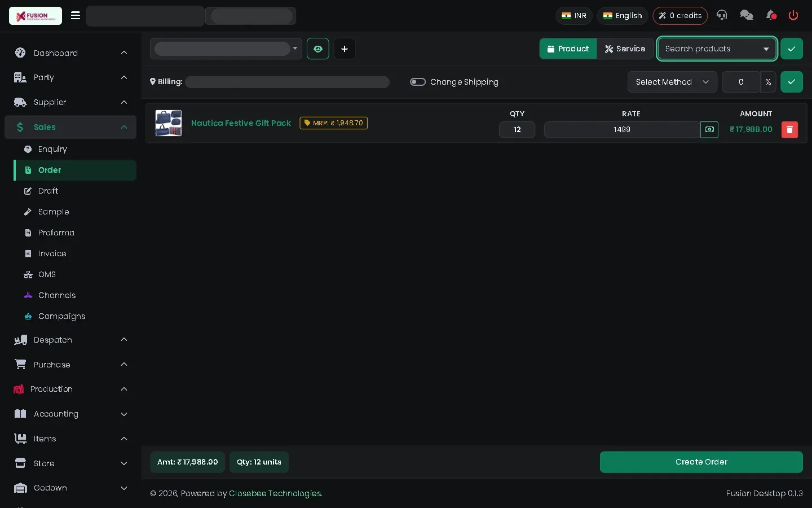Expand the Accounting menu
The height and width of the screenshot is (508, 812).
(70, 414)
